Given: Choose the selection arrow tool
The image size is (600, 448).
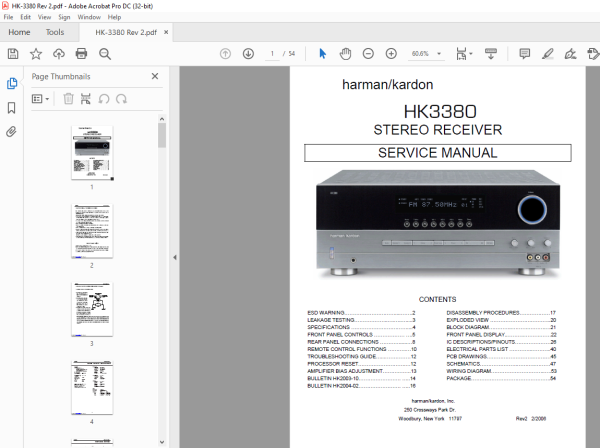Looking at the screenshot, I should click(x=323, y=54).
